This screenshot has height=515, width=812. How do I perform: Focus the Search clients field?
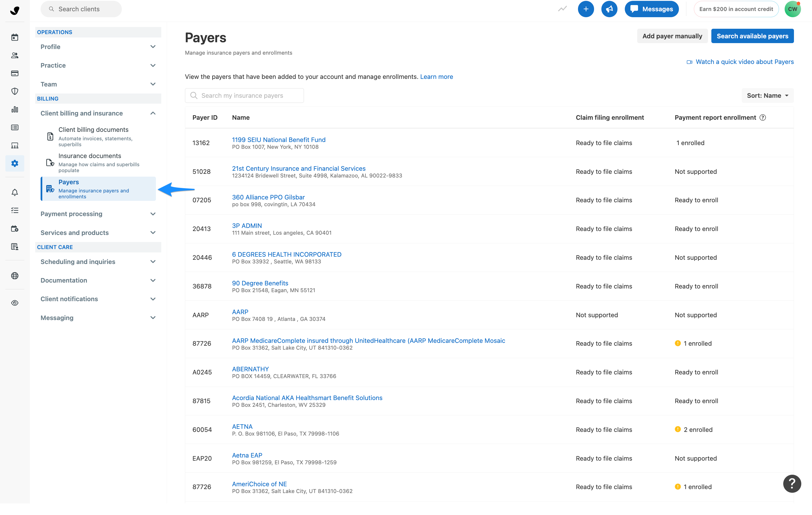pos(81,9)
